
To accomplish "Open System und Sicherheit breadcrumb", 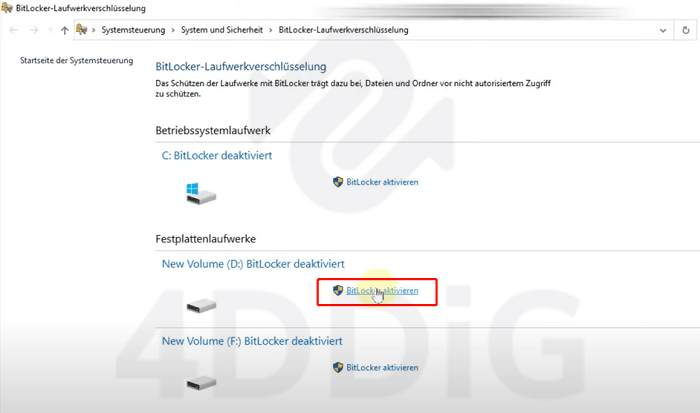I will point(222,30).
